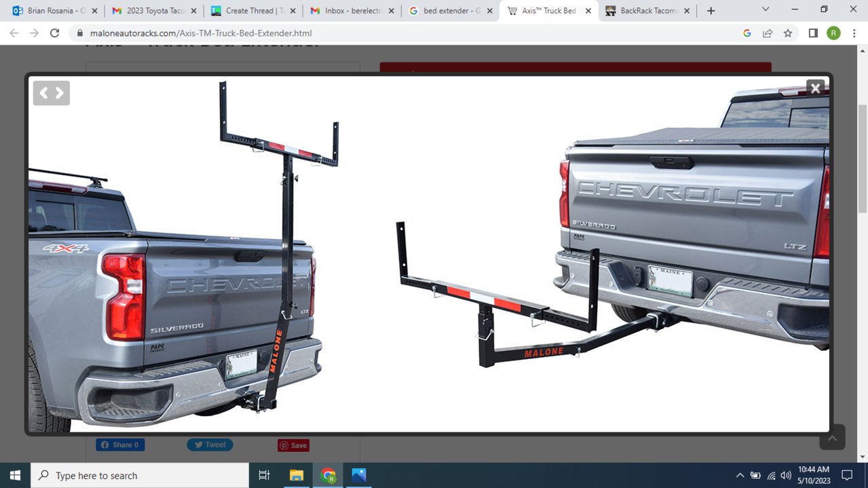Viewport: 868px width, 488px height.
Task: Close the bed extender search tab
Action: 490,11
